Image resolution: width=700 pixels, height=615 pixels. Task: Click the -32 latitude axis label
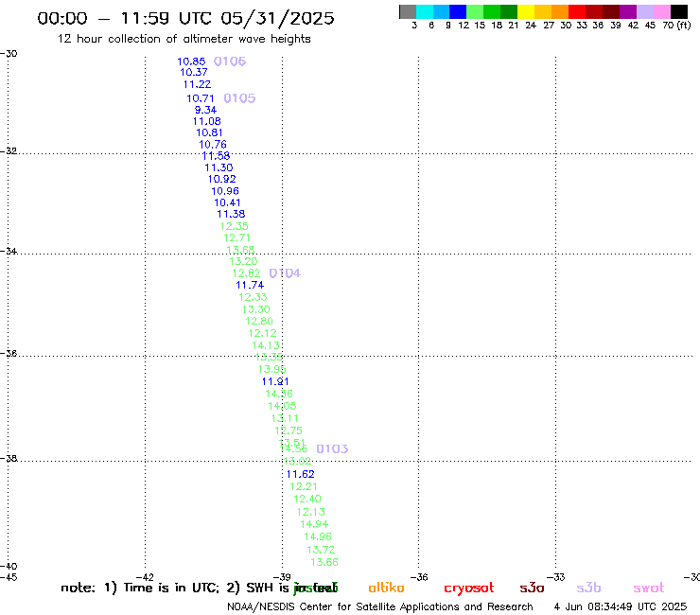9,151
